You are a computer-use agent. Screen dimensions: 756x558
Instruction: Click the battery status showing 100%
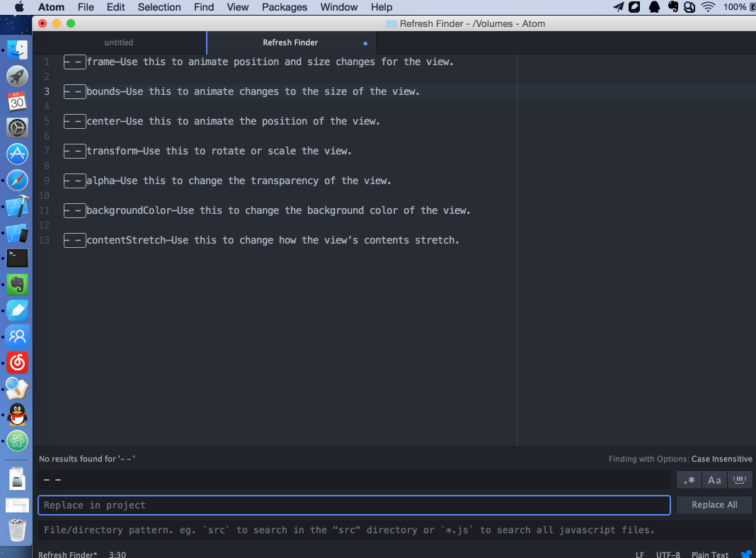click(736, 7)
